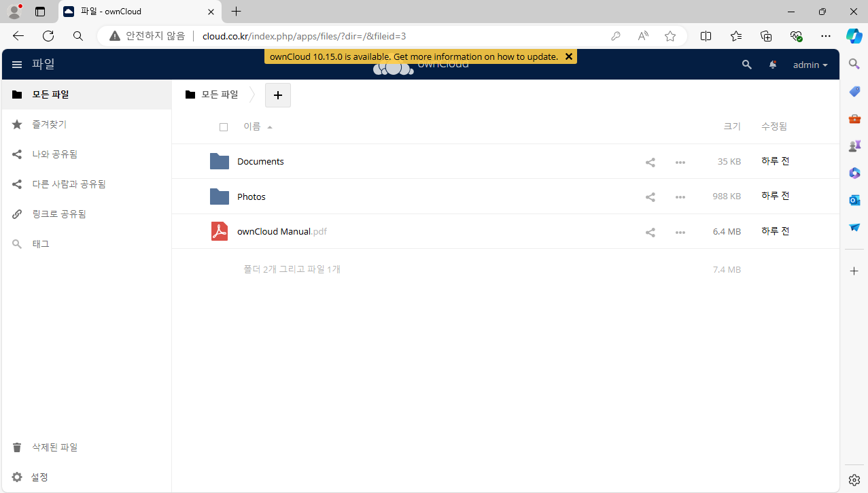Open browser settings and more menu
The image size is (868, 493).
(826, 36)
